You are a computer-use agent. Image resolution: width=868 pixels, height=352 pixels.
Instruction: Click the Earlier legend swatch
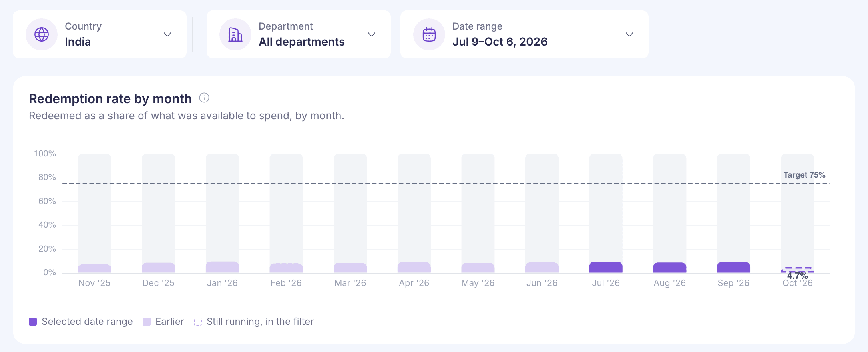coord(147,322)
